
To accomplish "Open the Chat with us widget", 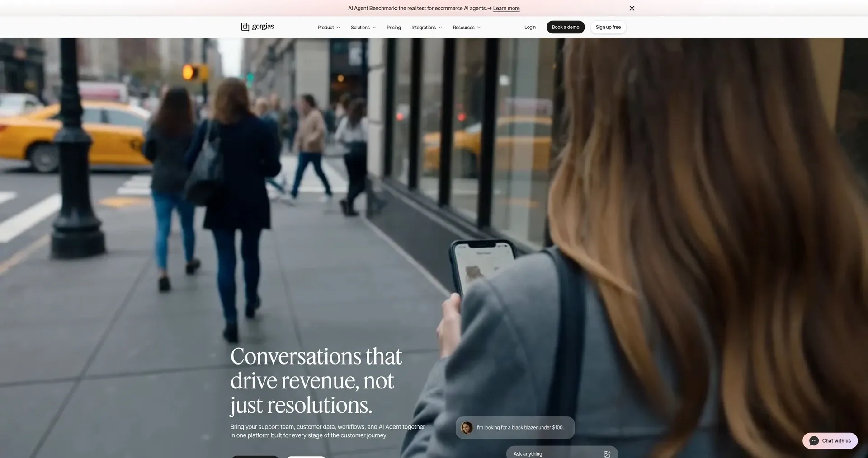I will tap(830, 441).
